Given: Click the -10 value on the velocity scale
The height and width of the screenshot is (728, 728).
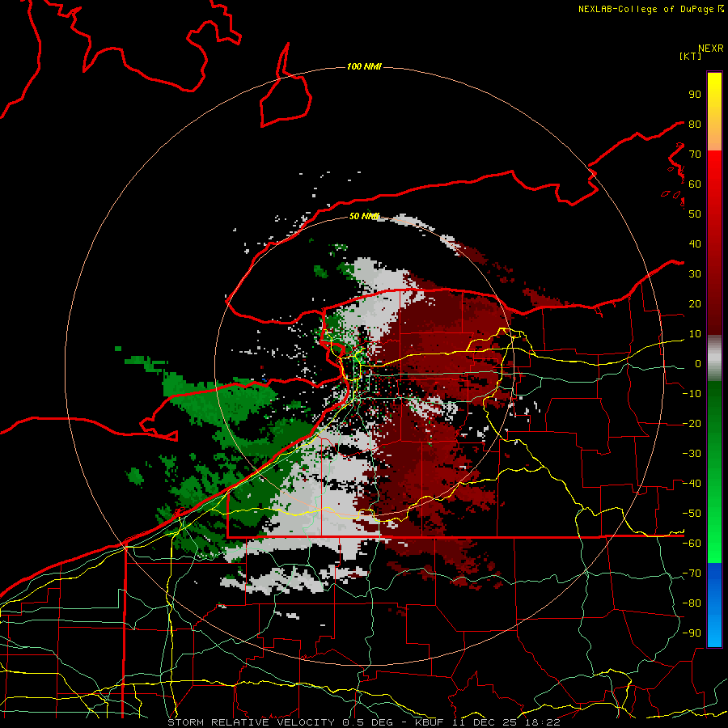Looking at the screenshot, I should (x=692, y=394).
